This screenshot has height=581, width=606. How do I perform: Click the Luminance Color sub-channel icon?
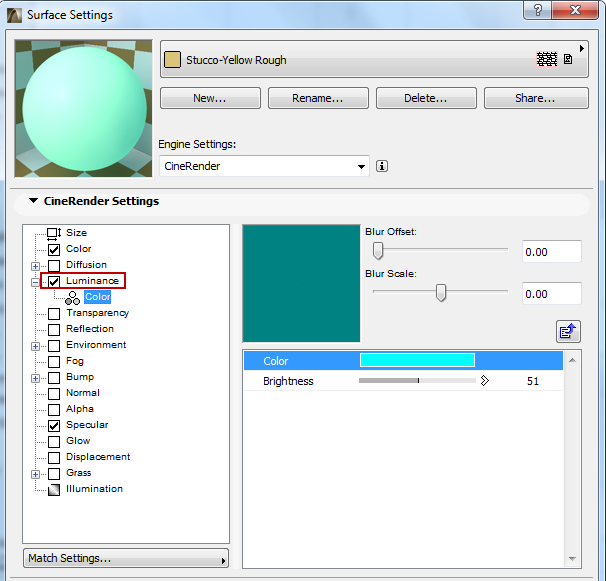(x=72, y=298)
